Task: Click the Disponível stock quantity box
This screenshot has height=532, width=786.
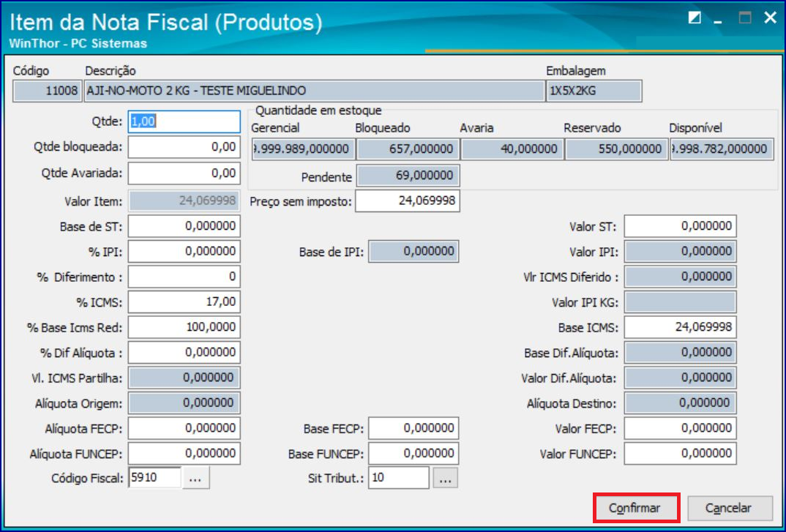Action: click(722, 149)
